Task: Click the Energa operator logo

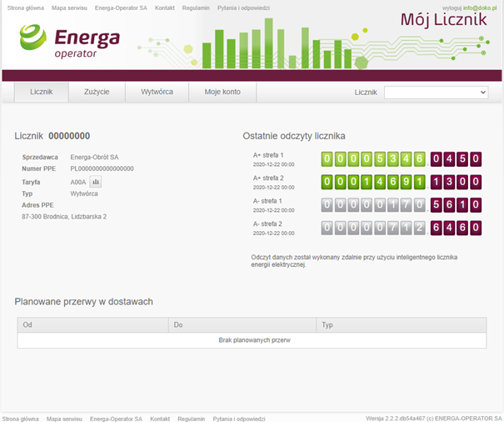Action: tap(70, 42)
